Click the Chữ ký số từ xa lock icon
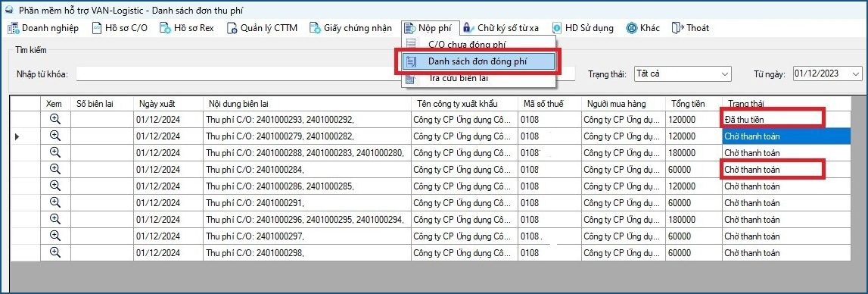Image resolution: width=868 pixels, height=294 pixels. click(x=468, y=28)
